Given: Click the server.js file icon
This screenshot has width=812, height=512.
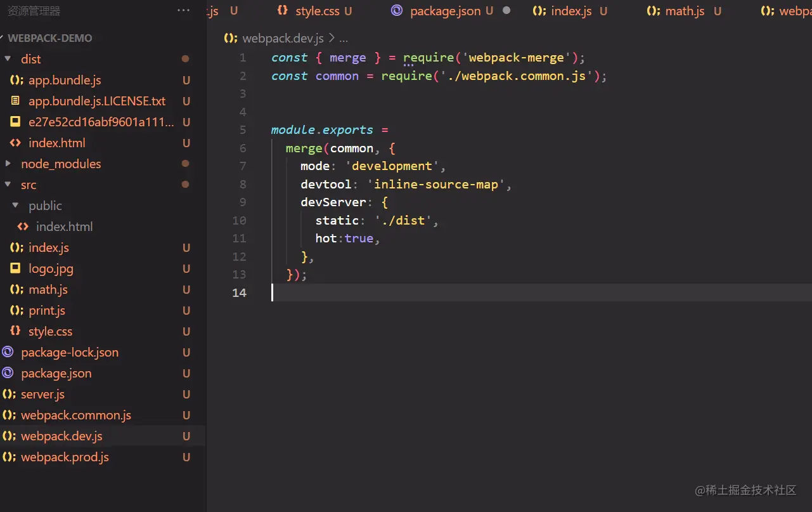Looking at the screenshot, I should coord(10,395).
